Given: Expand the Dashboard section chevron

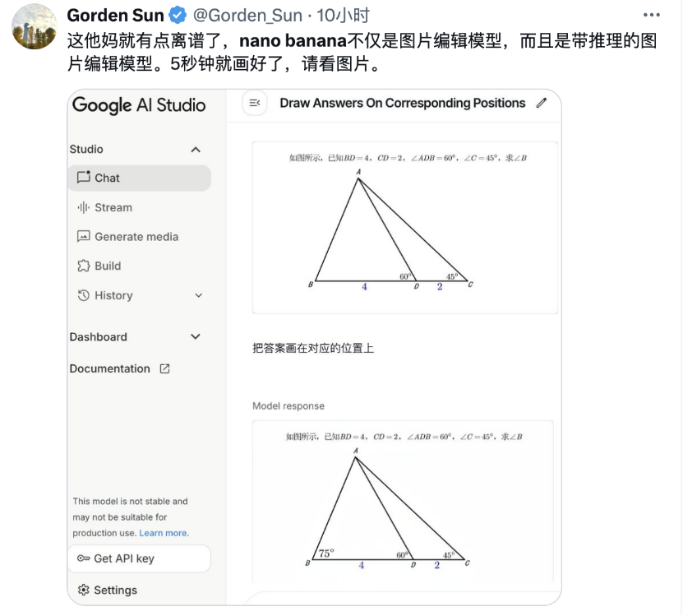Looking at the screenshot, I should [x=196, y=336].
